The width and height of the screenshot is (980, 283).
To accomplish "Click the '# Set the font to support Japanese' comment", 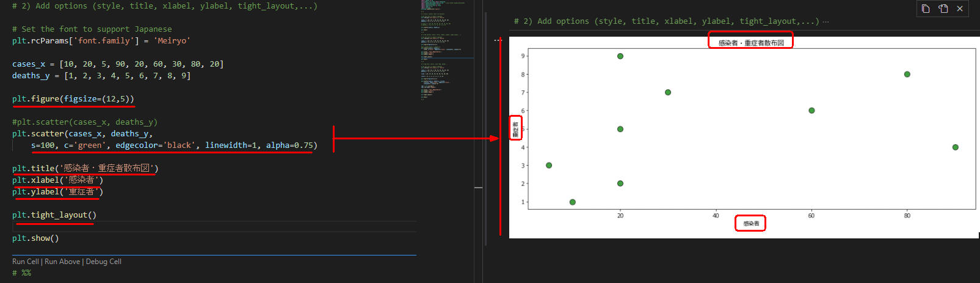I will coord(92,29).
